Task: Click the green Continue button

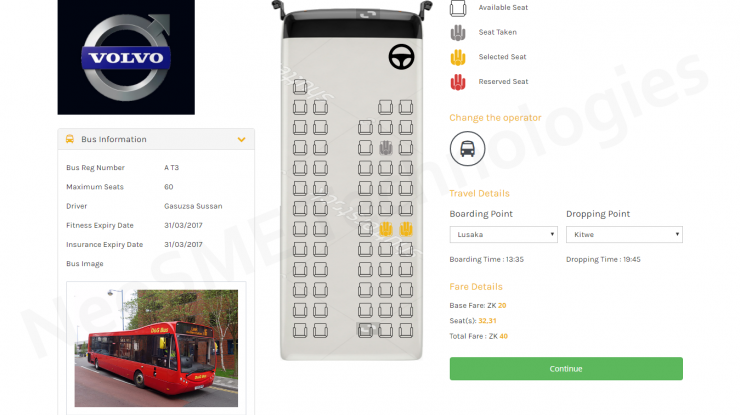Action: coord(566,369)
